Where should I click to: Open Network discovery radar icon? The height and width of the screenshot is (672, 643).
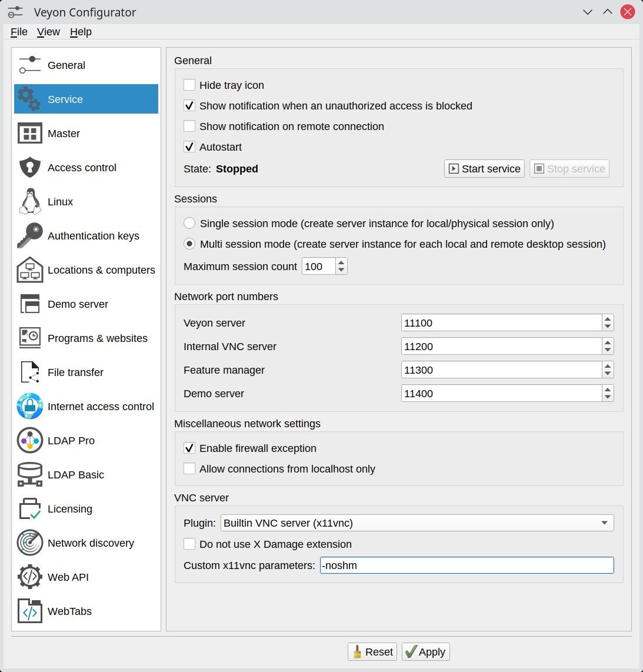(29, 543)
